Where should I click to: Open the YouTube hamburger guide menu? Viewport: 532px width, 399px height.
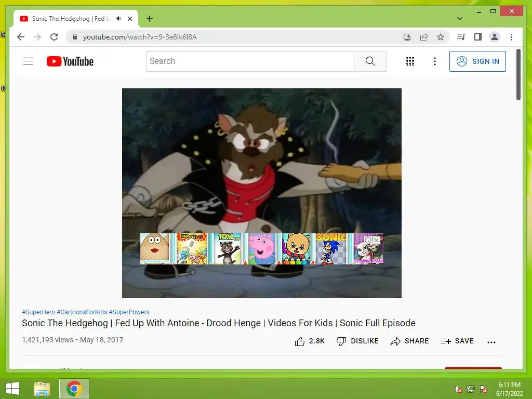28,61
